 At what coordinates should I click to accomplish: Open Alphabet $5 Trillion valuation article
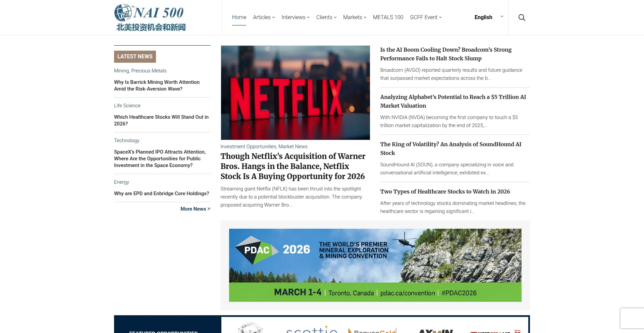point(453,101)
